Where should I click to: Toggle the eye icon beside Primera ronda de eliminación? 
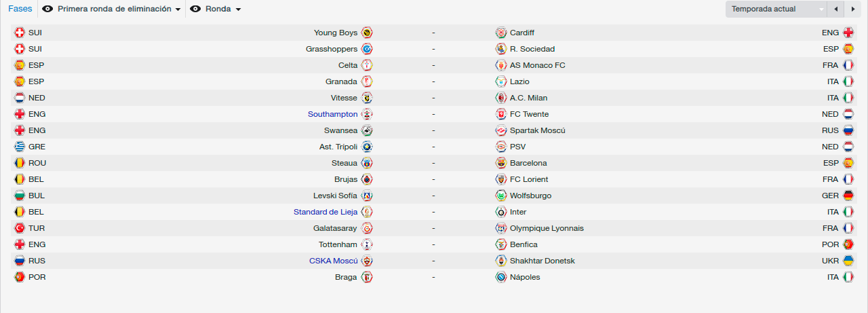coord(47,10)
